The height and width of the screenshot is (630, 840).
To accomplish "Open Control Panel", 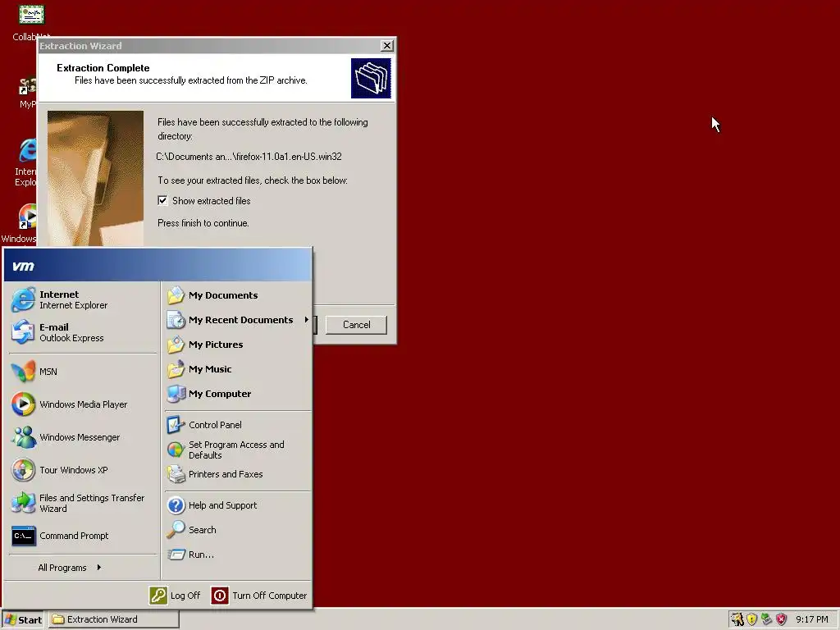I will (237, 425).
